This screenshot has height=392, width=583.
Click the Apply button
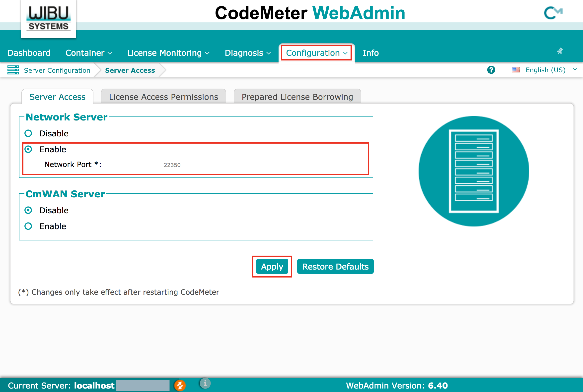[272, 267]
